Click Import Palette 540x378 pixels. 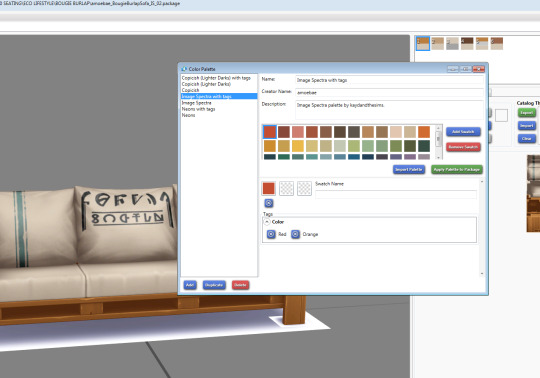pyautogui.click(x=409, y=169)
